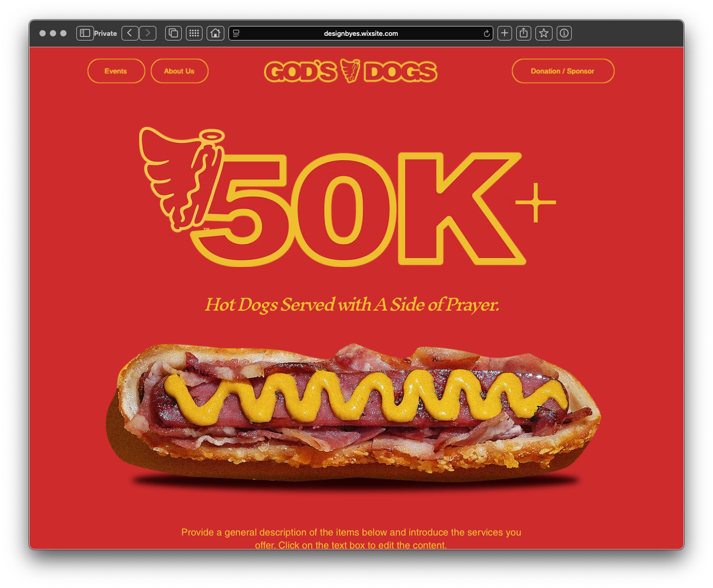Screen dimensions: 713x588
Task: Click the Private browsing label
Action: pos(105,33)
